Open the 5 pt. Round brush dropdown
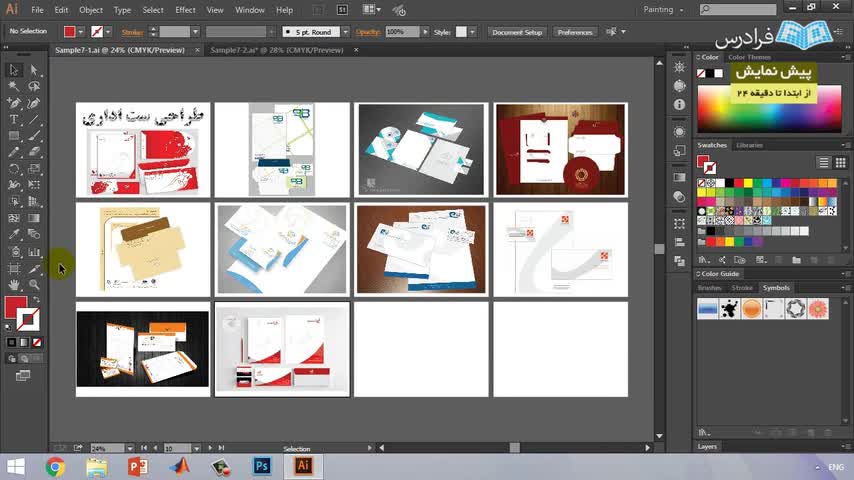 (345, 32)
